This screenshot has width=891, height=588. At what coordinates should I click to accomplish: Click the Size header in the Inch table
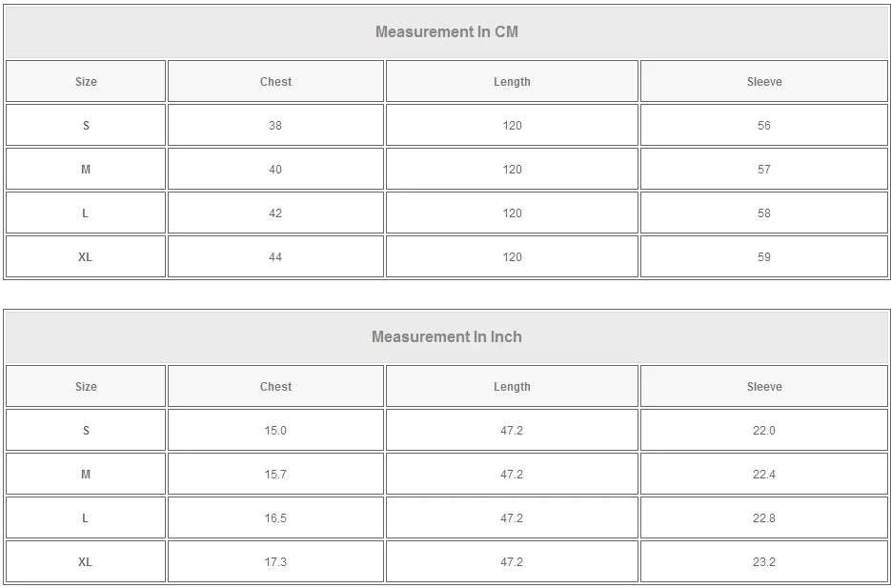[x=86, y=387]
